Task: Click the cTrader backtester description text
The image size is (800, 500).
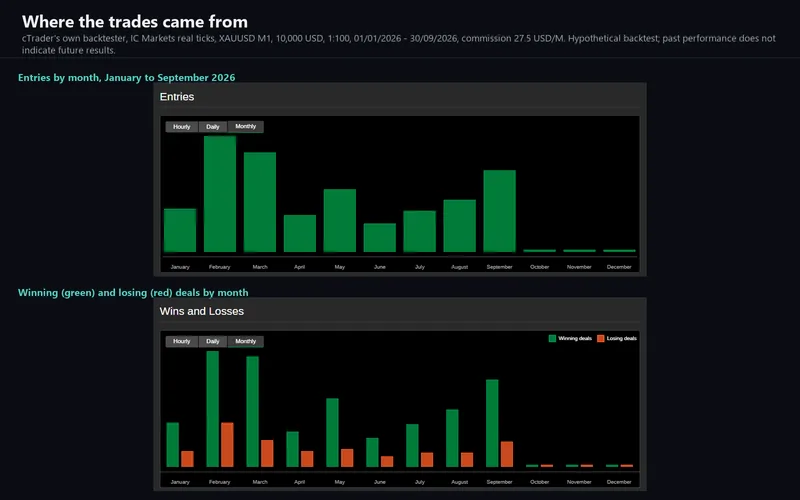Action: click(x=398, y=44)
